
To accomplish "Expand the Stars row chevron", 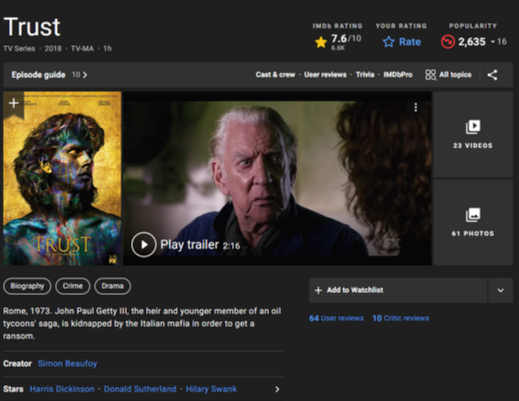I will point(277,389).
